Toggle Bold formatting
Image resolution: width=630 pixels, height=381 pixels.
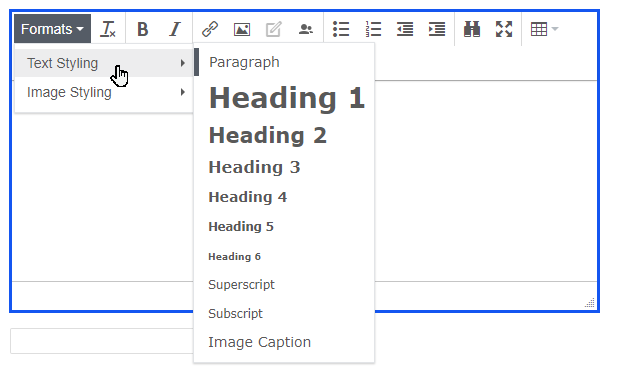tap(142, 29)
